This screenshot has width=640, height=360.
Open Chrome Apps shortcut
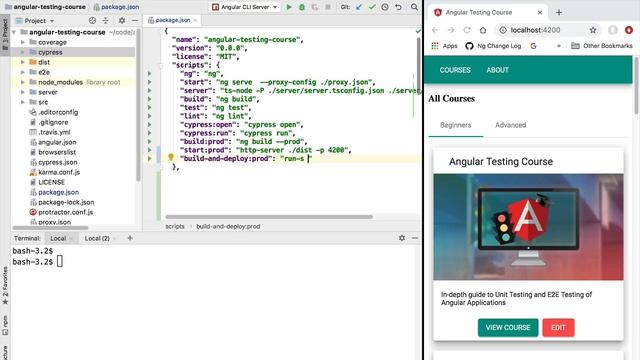[445, 46]
